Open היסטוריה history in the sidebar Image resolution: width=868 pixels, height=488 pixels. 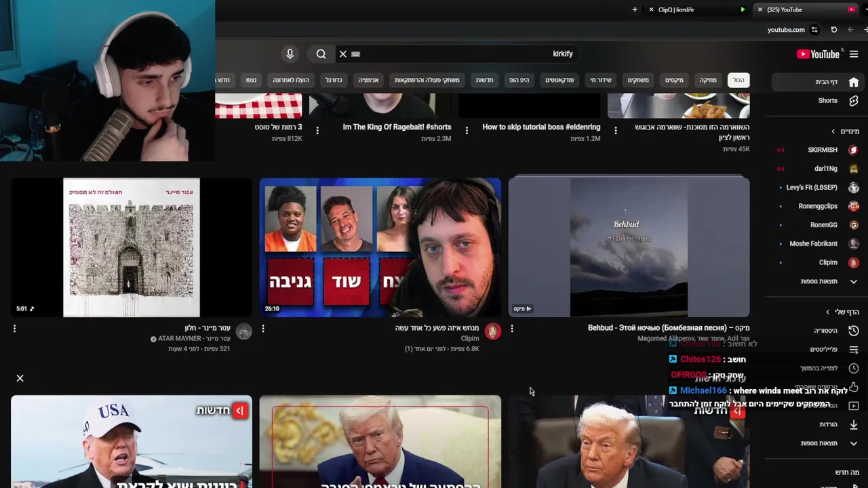[819, 331]
